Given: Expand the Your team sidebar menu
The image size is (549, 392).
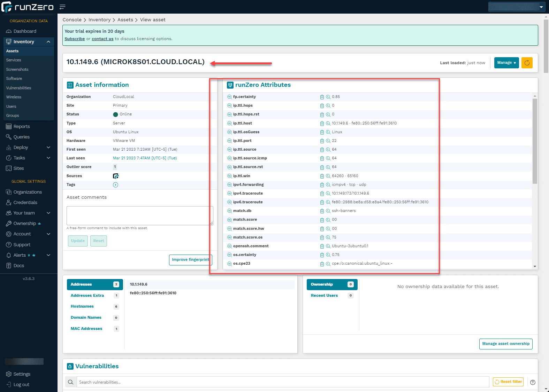Looking at the screenshot, I should (x=48, y=213).
